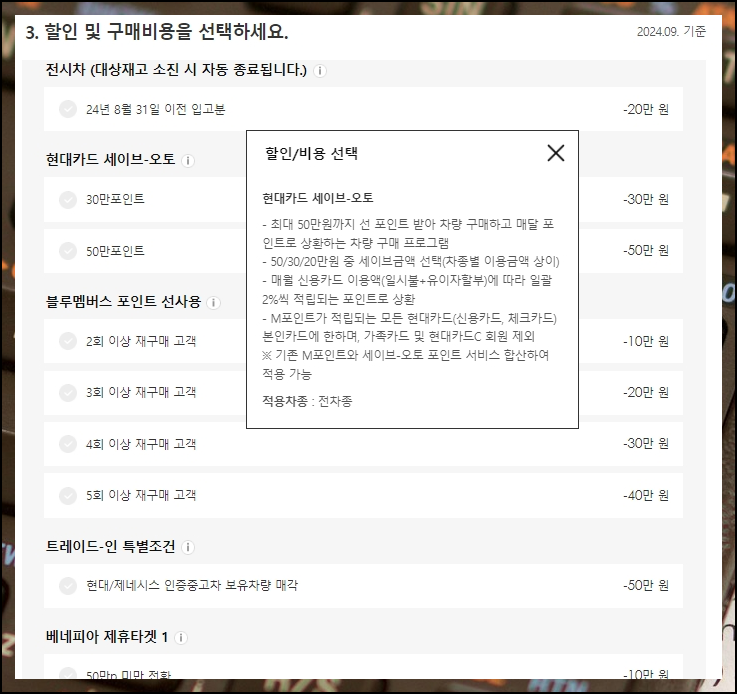This screenshot has width=737, height=694.
Task: Check the 24년 8월 31일 이전 입고분 option
Action: [x=68, y=109]
